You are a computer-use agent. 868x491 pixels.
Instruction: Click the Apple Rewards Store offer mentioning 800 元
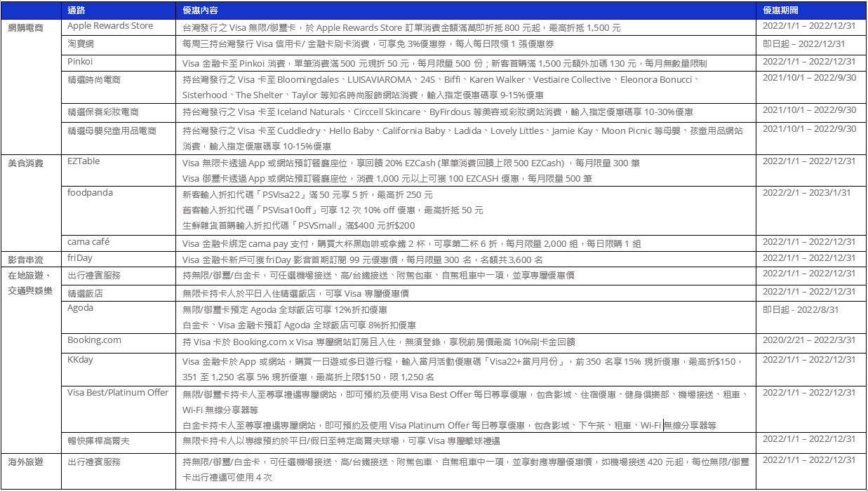click(x=401, y=28)
